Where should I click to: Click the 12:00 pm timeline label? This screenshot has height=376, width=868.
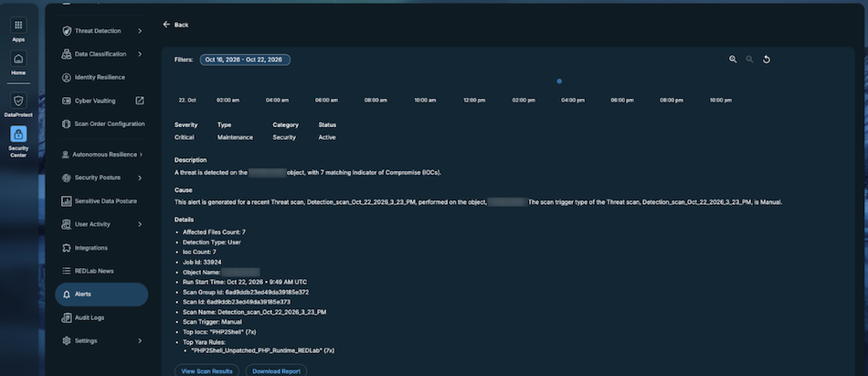click(x=474, y=101)
